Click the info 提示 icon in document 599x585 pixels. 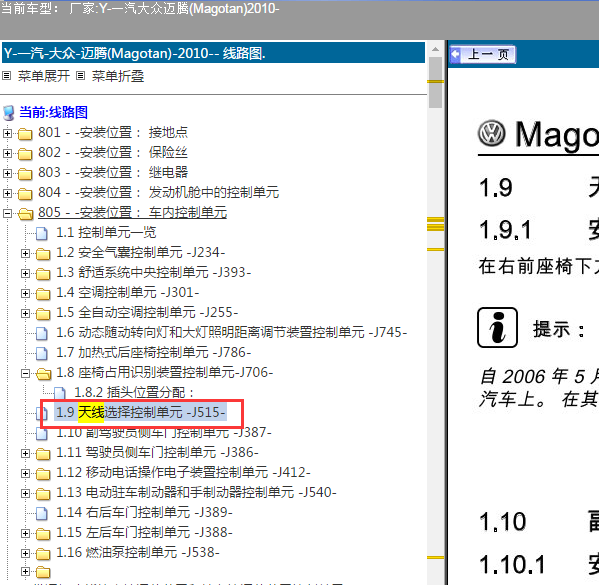(x=497, y=327)
